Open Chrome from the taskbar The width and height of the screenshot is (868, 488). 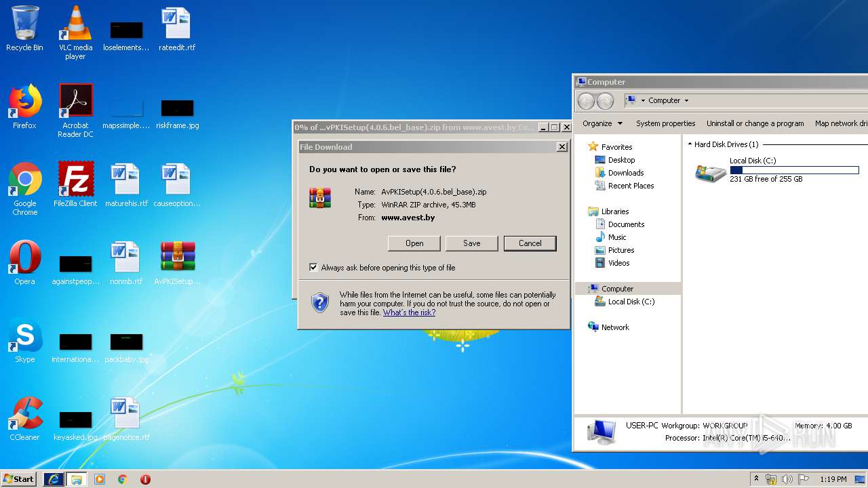[x=122, y=479]
